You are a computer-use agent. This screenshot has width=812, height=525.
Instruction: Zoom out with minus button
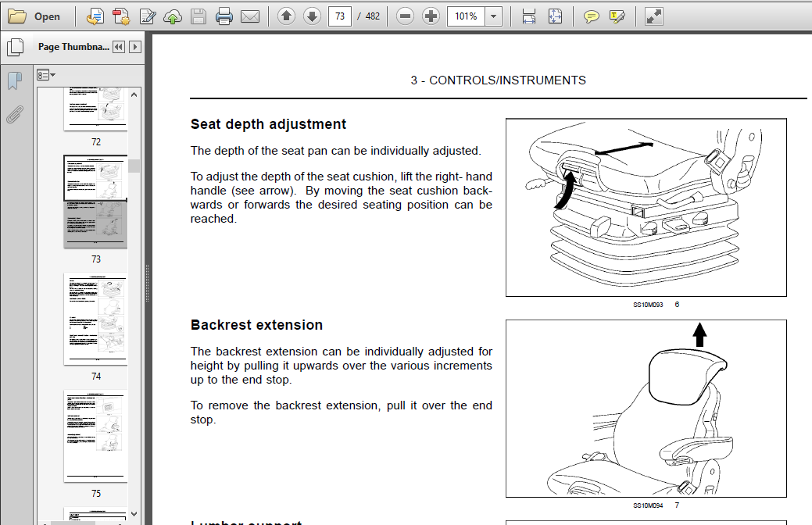coord(405,16)
